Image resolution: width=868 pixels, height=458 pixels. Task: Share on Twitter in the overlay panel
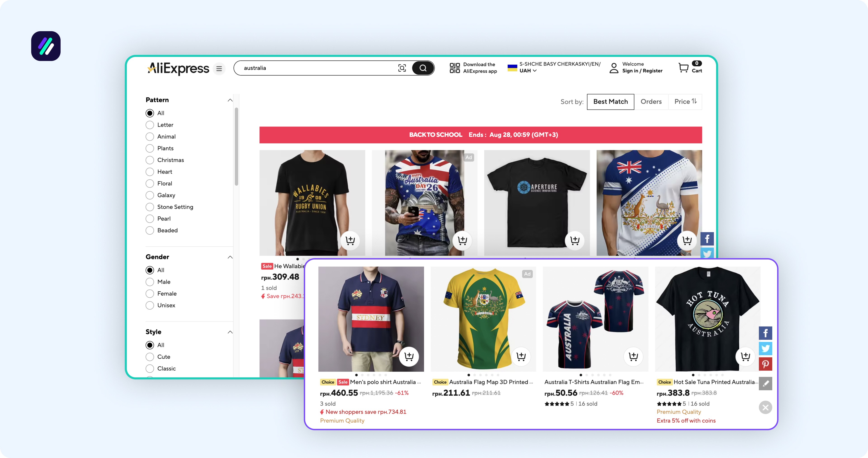coord(765,348)
